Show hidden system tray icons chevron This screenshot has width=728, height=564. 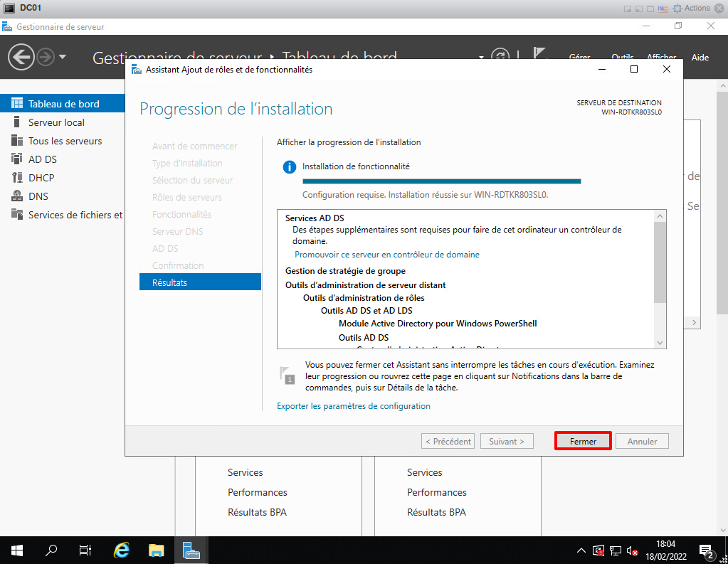pos(581,551)
